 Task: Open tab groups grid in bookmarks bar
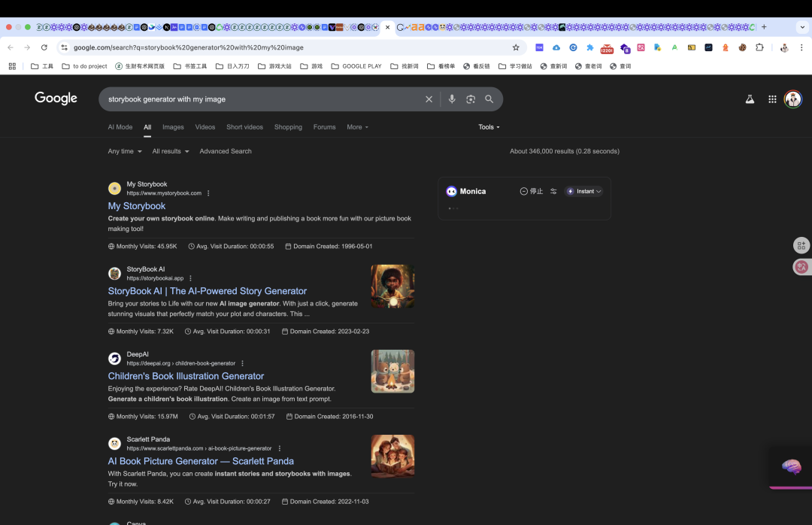pos(12,66)
